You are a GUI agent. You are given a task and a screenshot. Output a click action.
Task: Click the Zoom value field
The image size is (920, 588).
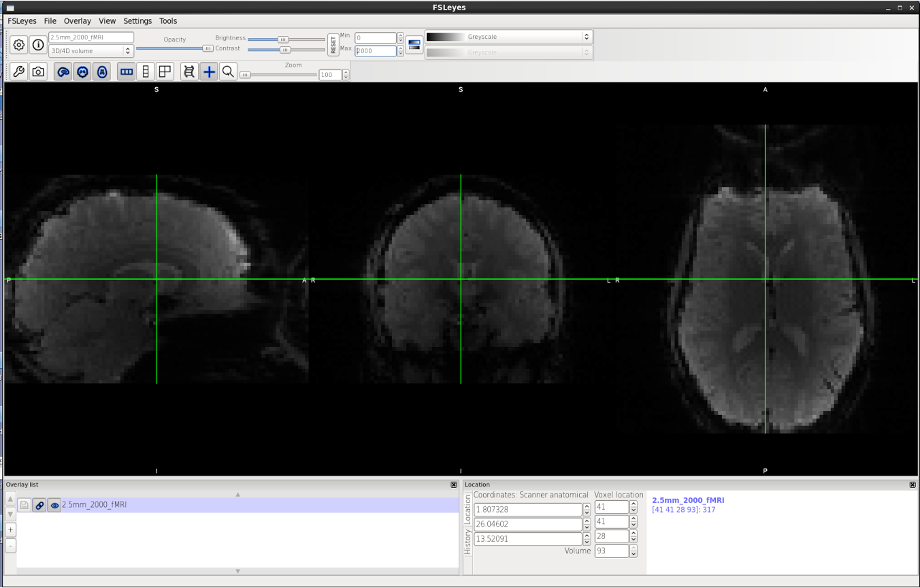click(x=330, y=75)
